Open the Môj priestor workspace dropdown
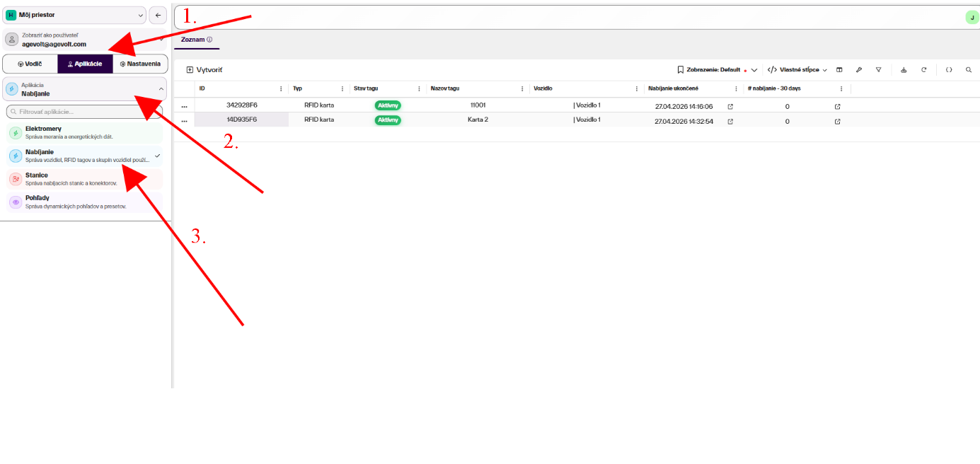This screenshot has height=464, width=980. click(x=74, y=15)
